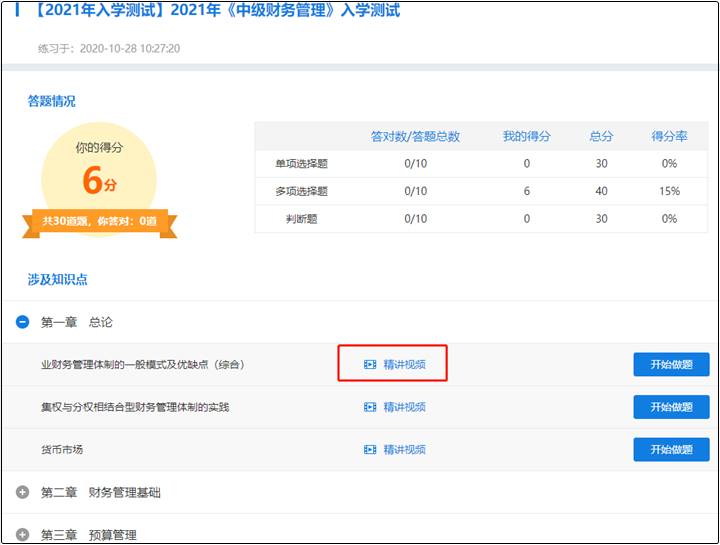Select the 判断题 row label
Image resolution: width=720 pixels, height=545 pixels.
pos(301,219)
